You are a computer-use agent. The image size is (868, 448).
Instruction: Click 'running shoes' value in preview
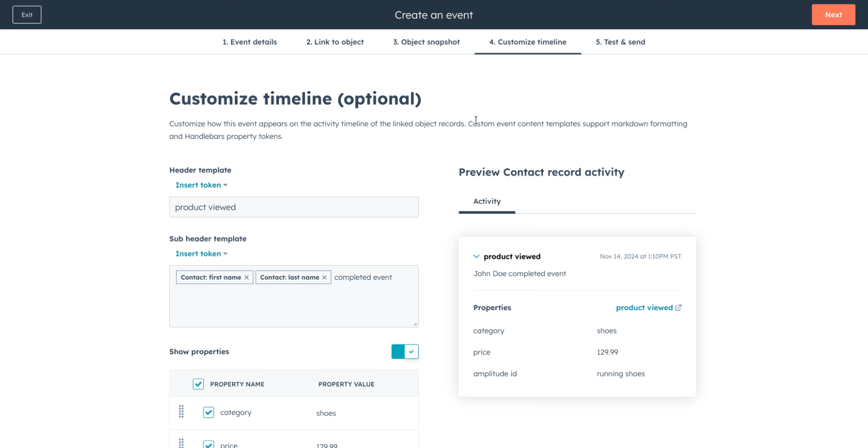(621, 374)
